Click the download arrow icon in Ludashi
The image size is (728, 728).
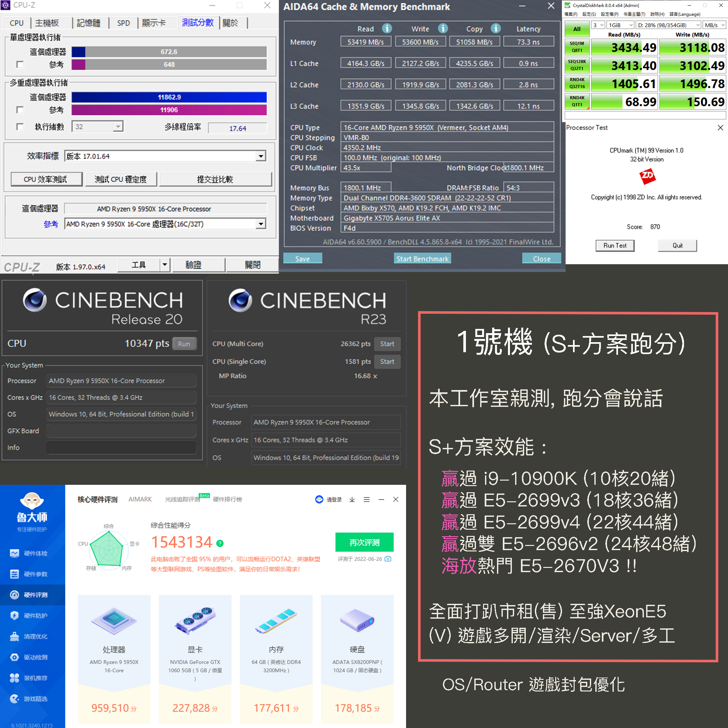[x=352, y=499]
